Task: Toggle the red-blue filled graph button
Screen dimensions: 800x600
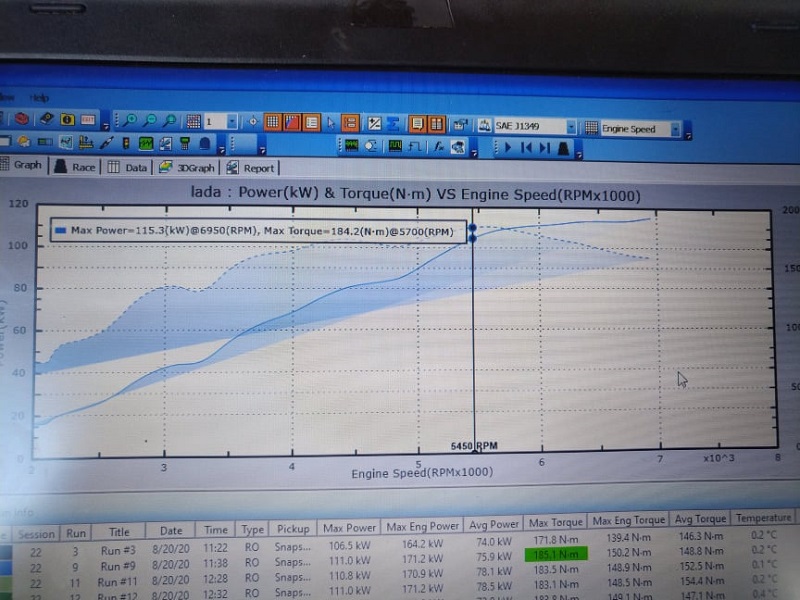Action: click(x=292, y=122)
